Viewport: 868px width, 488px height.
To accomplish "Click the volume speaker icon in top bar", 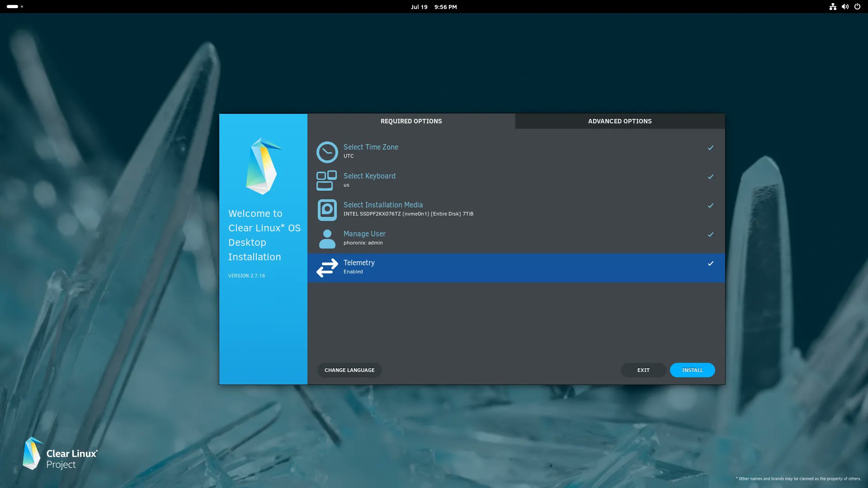I will tap(845, 7).
